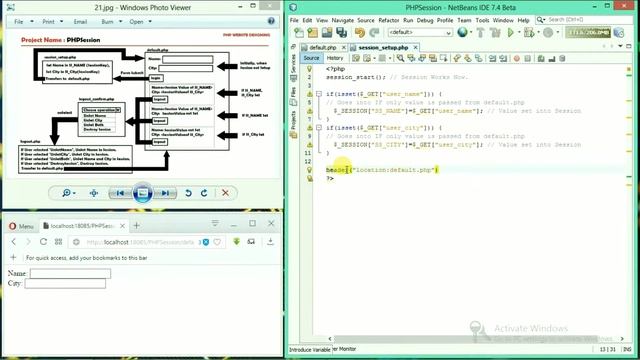Switch editor to Source view

tap(311, 58)
